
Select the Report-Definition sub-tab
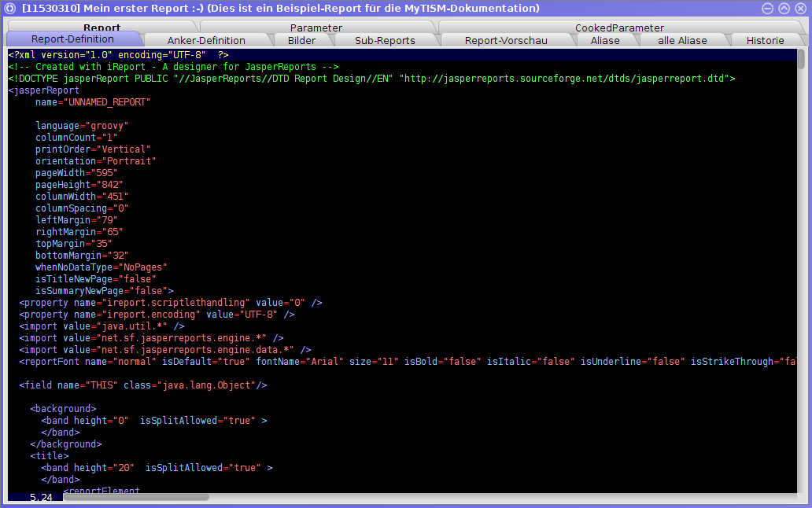coord(72,39)
